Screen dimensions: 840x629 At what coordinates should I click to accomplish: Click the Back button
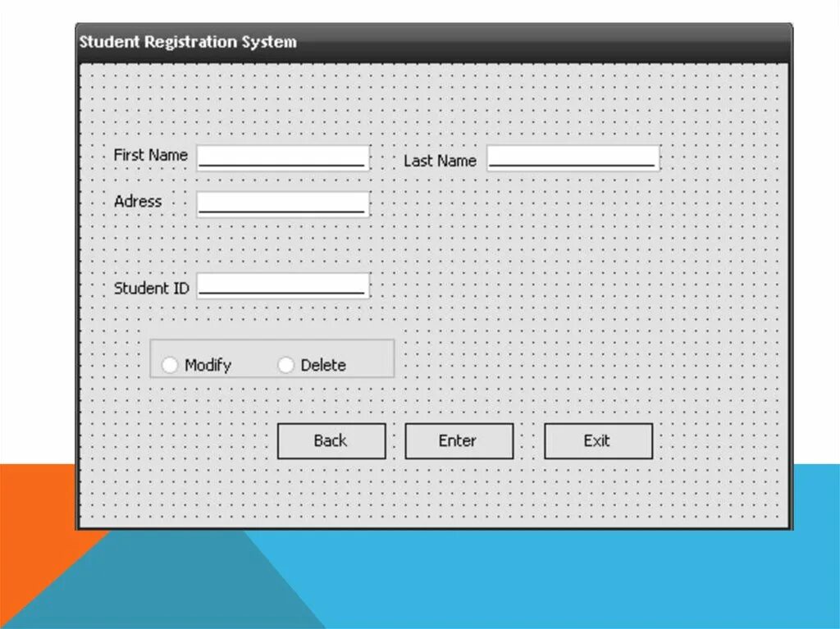click(x=331, y=441)
